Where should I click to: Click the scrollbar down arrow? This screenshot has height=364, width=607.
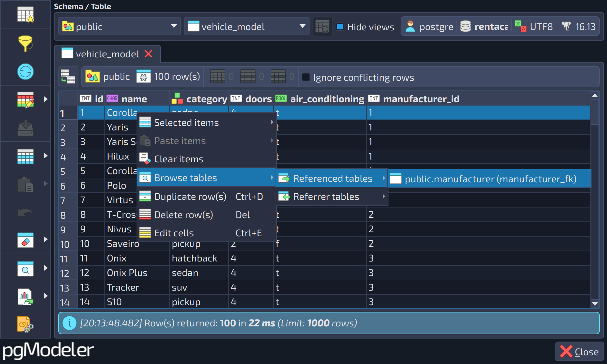[595, 304]
